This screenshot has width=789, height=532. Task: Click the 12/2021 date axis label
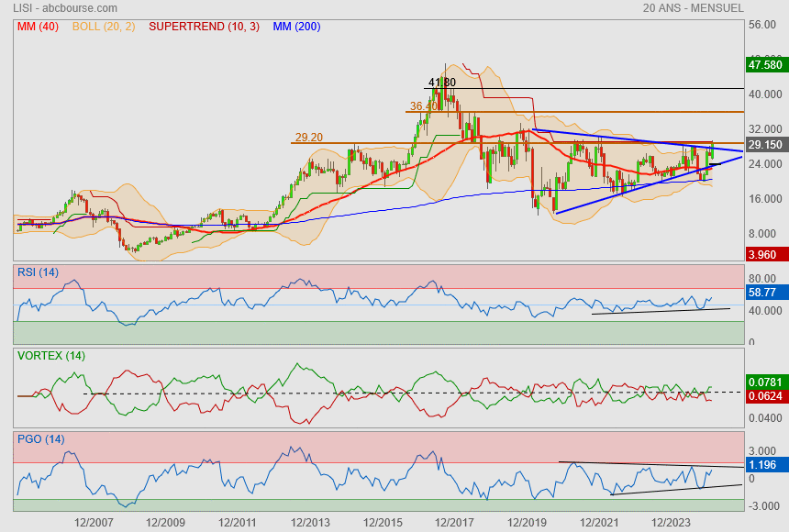tap(599, 523)
